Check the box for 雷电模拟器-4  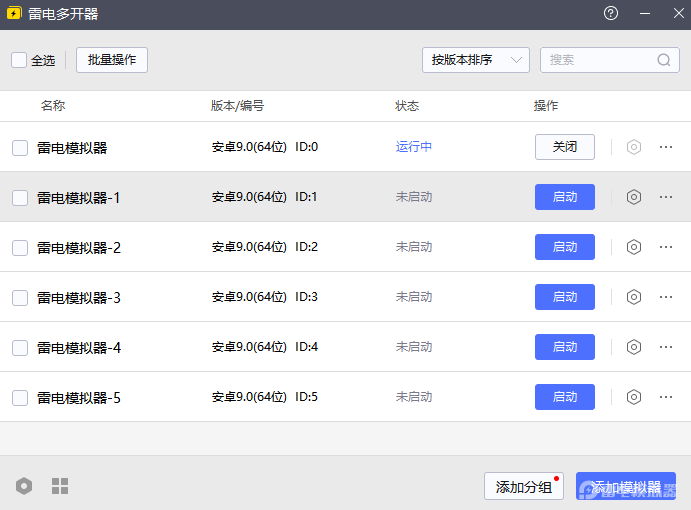click(20, 348)
